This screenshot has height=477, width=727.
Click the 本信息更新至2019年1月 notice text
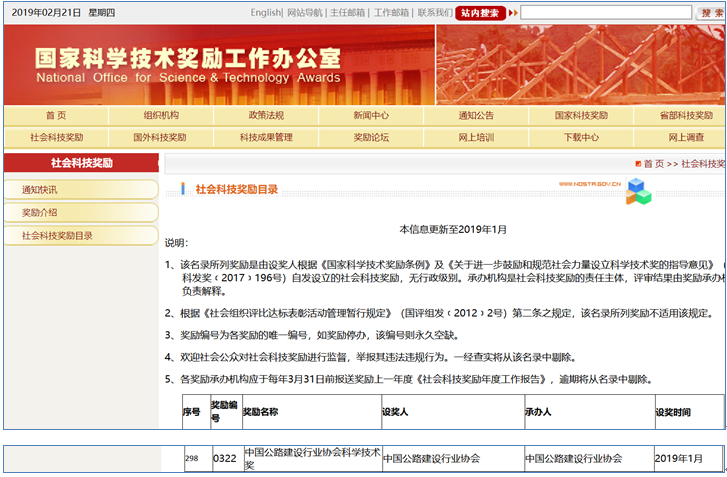point(453,229)
